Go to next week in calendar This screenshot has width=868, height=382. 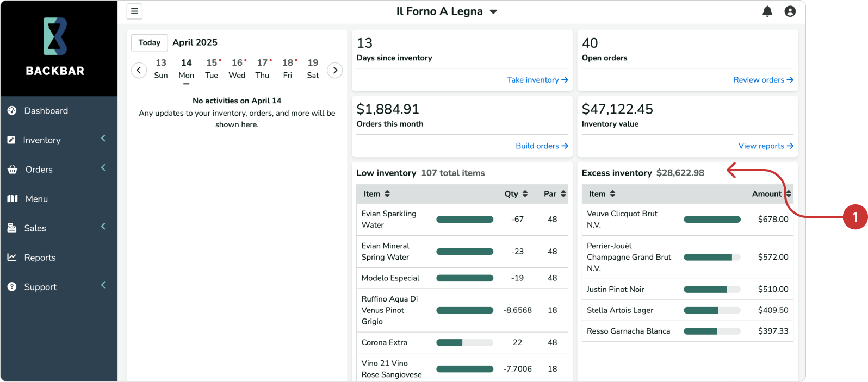click(x=335, y=70)
